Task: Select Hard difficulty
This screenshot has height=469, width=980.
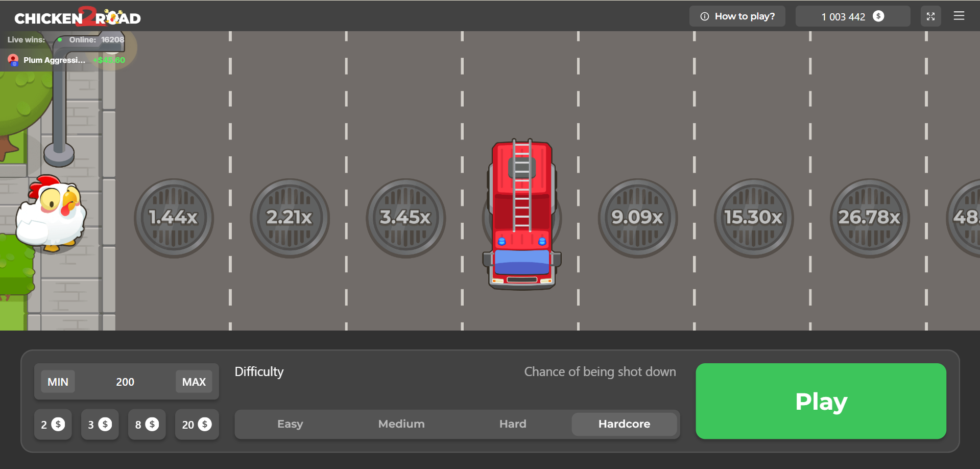Action: click(513, 424)
